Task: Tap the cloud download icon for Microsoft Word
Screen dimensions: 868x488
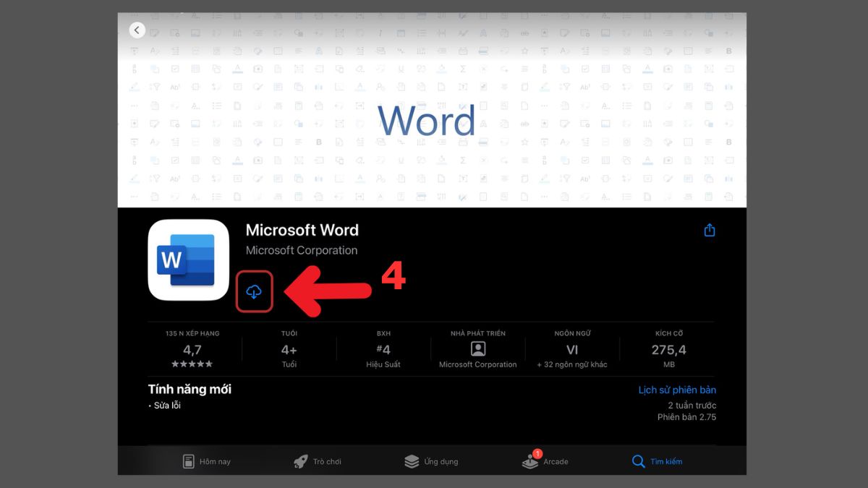Action: (x=255, y=291)
